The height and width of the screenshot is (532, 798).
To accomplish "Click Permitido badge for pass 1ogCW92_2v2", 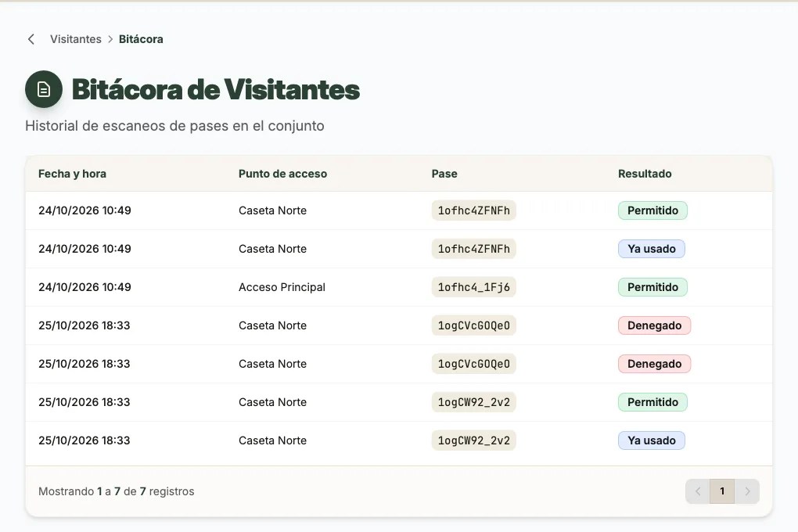I will (x=652, y=402).
